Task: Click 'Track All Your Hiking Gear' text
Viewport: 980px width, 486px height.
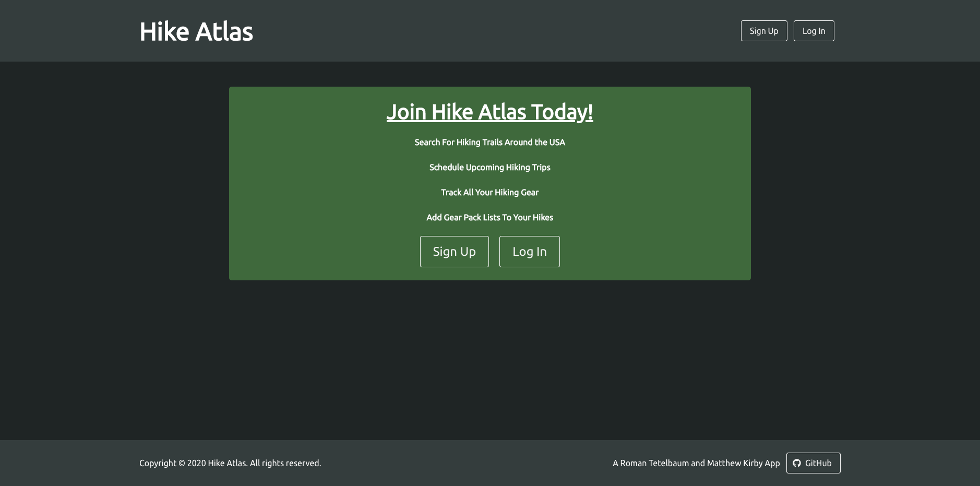Action: pos(490,192)
